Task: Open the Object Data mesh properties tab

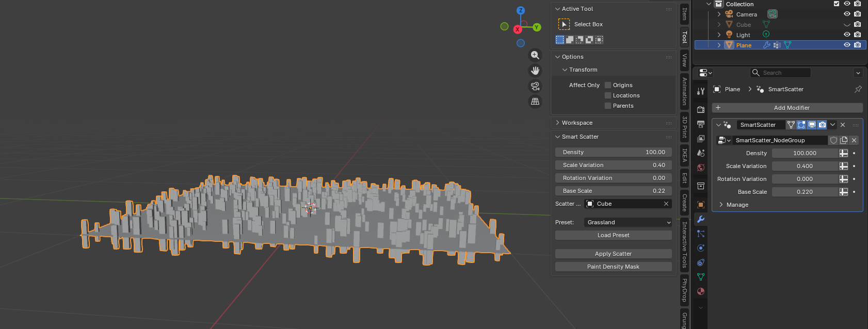Action: tap(701, 277)
